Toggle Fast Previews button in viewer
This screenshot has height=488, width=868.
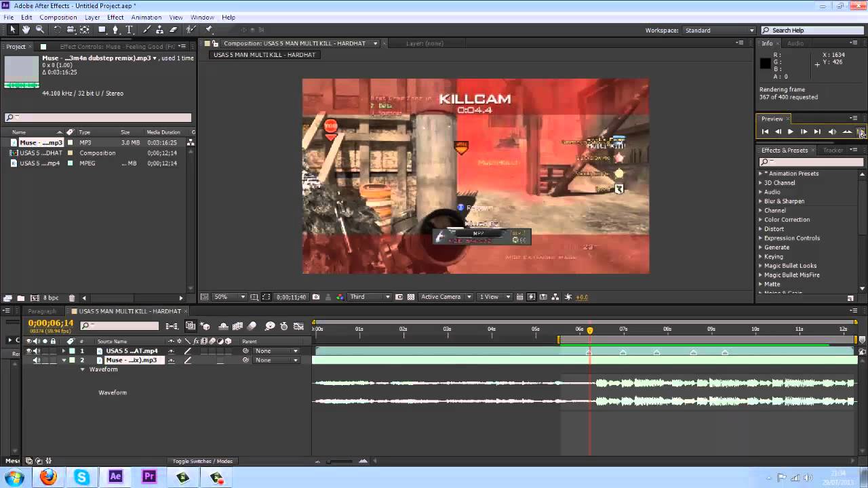[532, 297]
